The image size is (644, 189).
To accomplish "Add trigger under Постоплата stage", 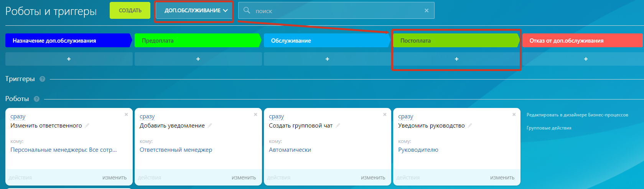I will 457,59.
